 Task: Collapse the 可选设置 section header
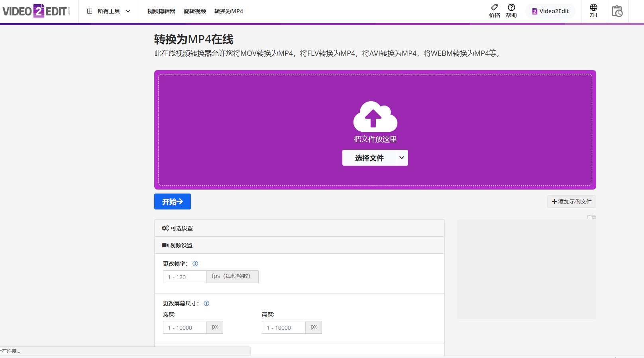(x=299, y=228)
